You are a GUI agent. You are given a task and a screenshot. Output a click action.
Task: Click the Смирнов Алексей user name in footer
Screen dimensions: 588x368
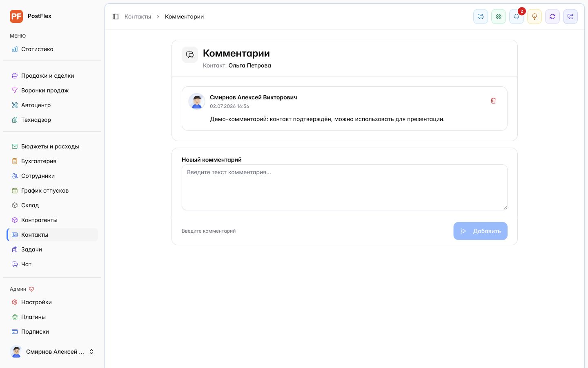coord(55,352)
